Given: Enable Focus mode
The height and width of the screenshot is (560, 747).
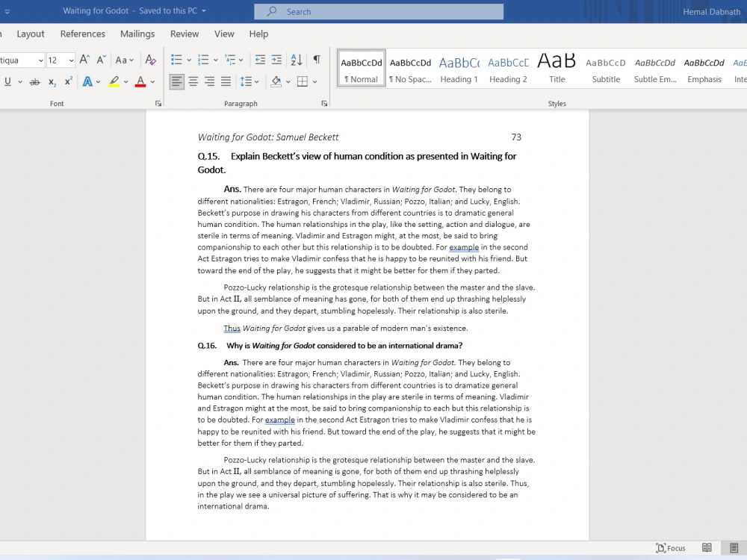Looking at the screenshot, I should click(671, 548).
